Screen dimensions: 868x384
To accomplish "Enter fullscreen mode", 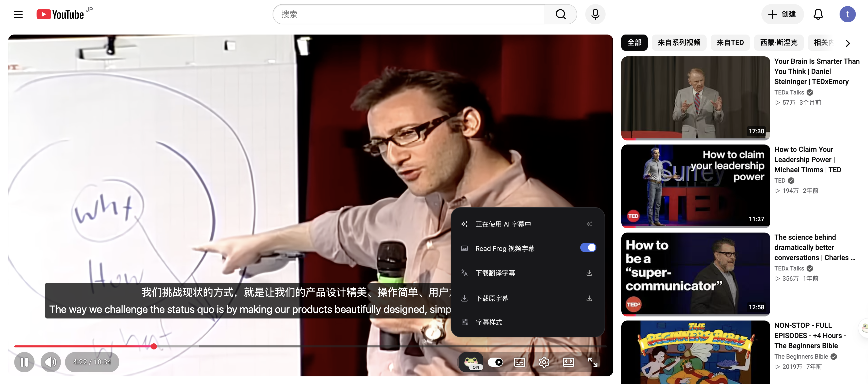I will 593,362.
